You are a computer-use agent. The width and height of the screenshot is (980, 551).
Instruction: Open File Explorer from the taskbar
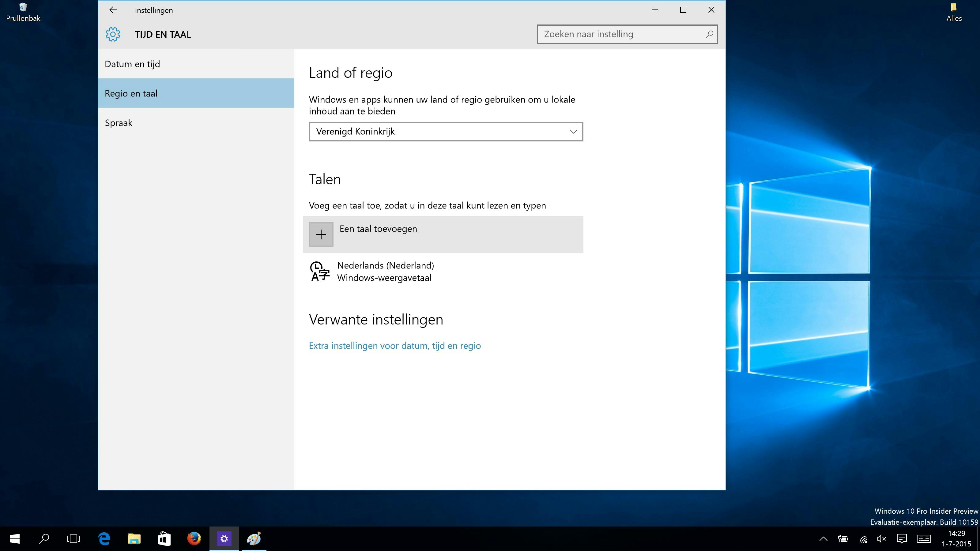[134, 539]
